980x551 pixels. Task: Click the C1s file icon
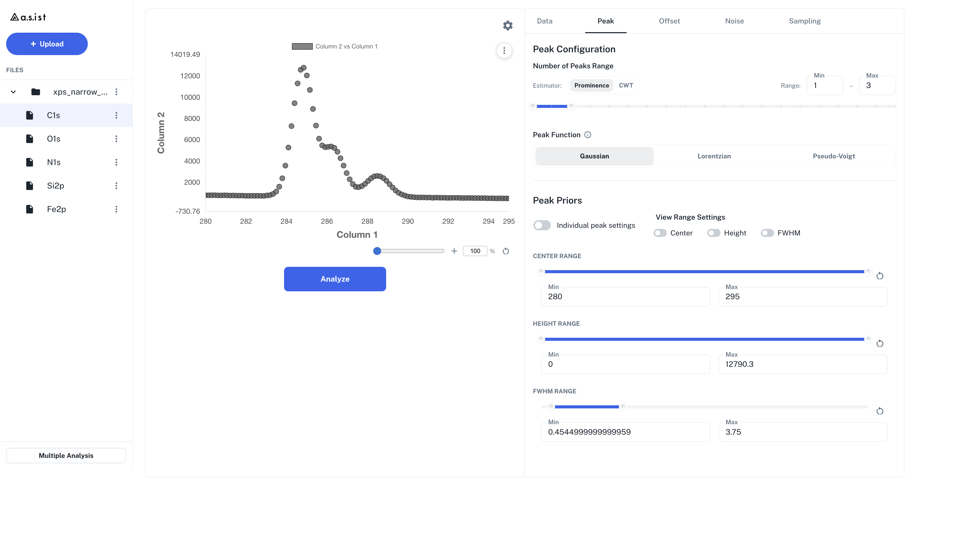30,115
